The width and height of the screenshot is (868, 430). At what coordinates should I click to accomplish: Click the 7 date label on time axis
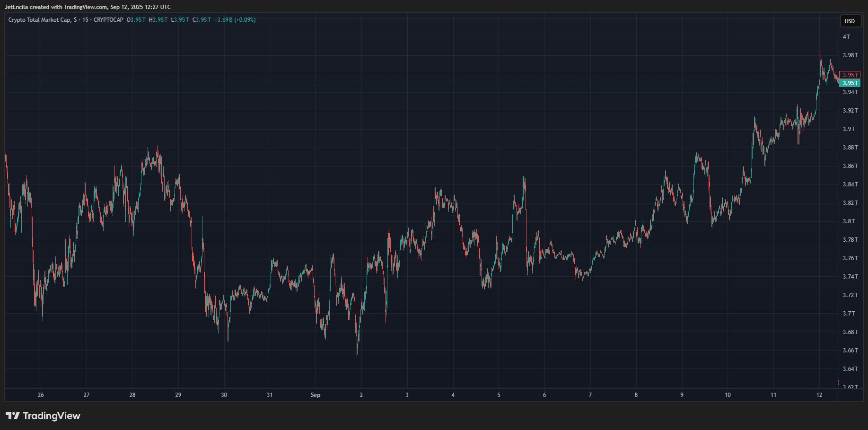click(x=590, y=395)
